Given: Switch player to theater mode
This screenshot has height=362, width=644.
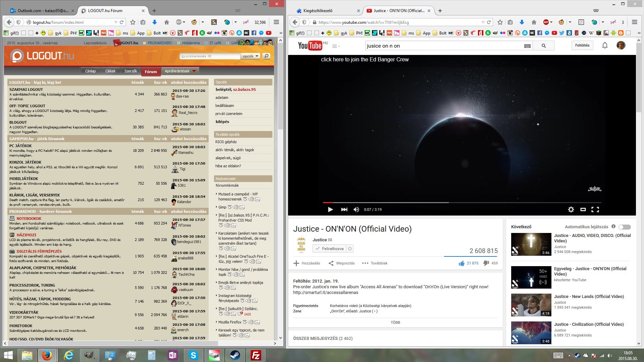Looking at the screenshot, I should (x=583, y=209).
